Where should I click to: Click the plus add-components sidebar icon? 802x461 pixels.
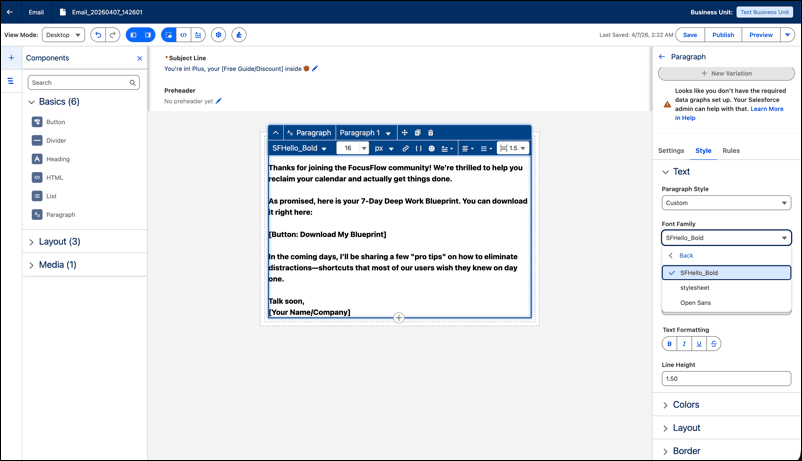tap(11, 58)
